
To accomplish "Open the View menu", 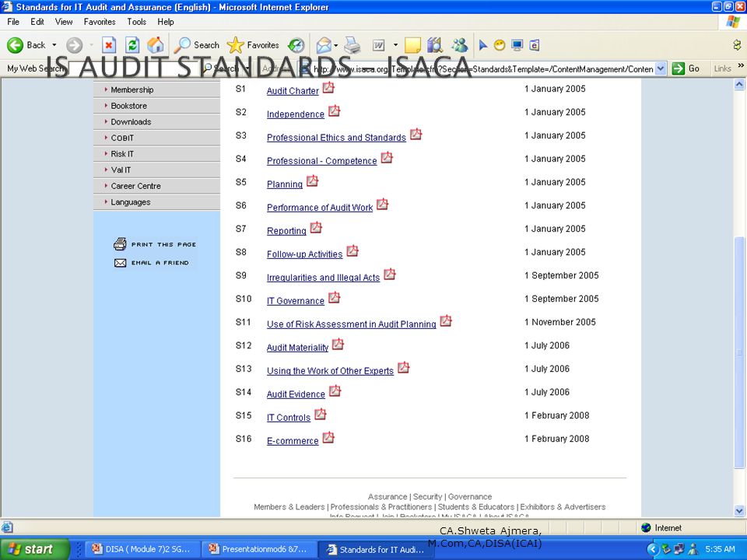I will (x=64, y=22).
